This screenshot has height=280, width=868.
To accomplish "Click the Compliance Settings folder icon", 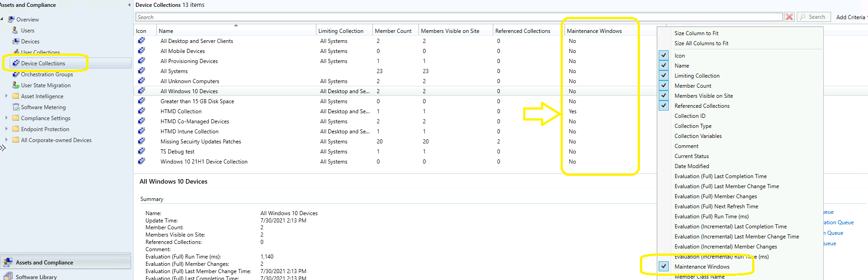I will (16, 118).
